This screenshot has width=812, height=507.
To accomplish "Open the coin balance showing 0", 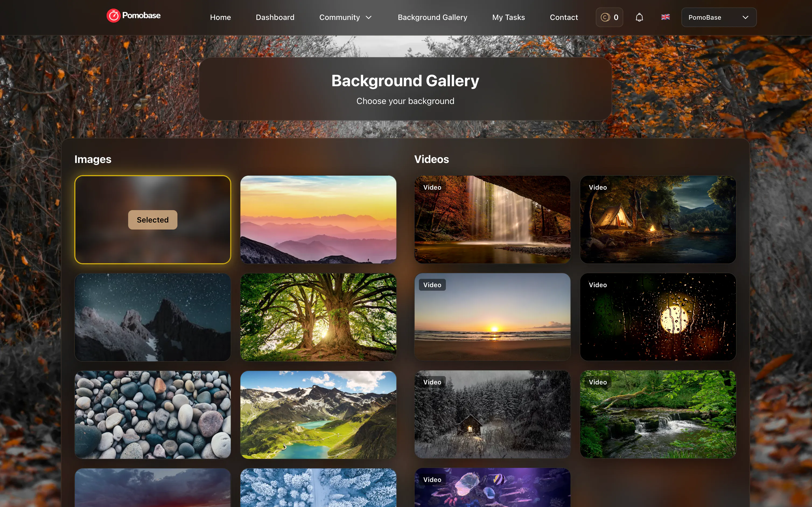I will coord(609,18).
